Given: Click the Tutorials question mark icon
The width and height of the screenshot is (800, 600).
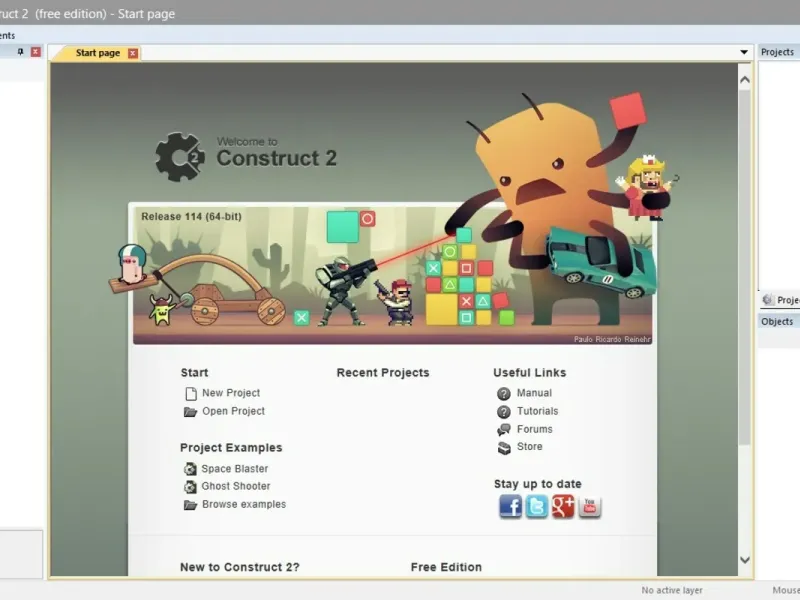Looking at the screenshot, I should [504, 412].
